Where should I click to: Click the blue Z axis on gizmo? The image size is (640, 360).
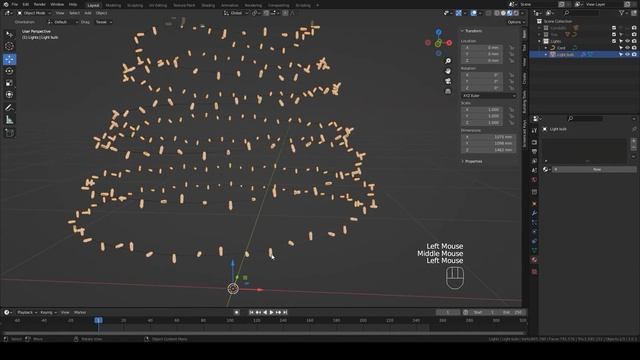pyautogui.click(x=438, y=32)
